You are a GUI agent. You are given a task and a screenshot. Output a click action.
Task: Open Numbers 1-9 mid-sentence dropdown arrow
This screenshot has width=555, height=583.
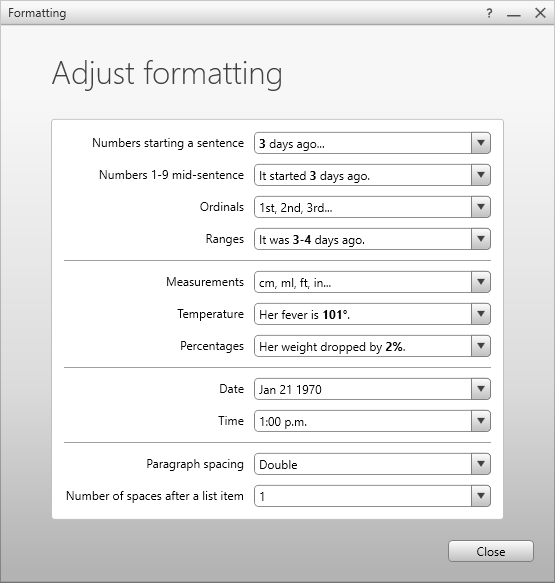click(481, 175)
